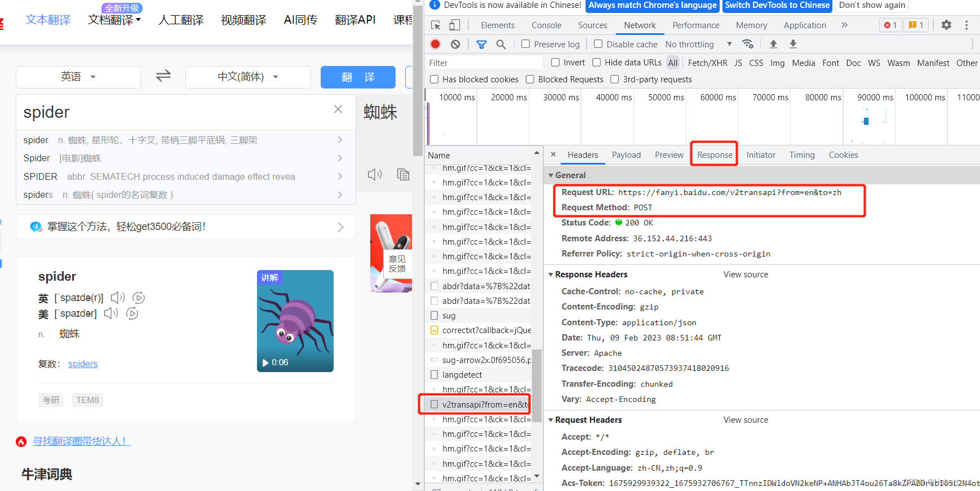Switch to the Response tab
The width and height of the screenshot is (980, 491).
point(715,155)
